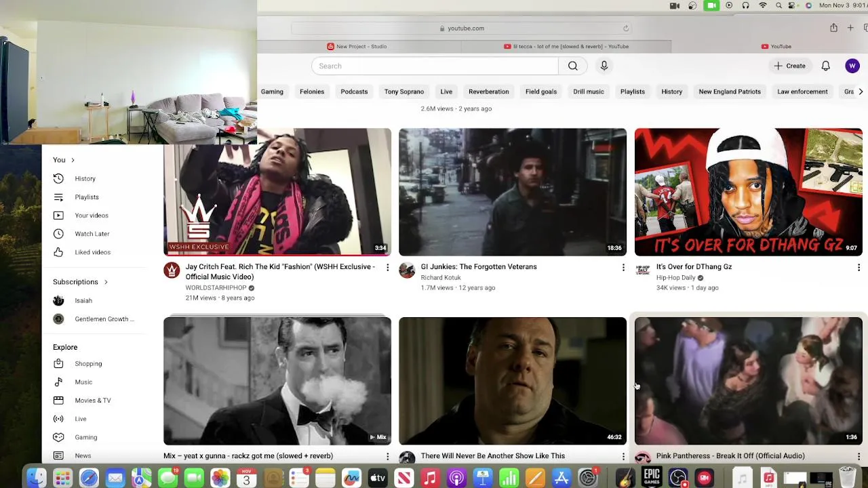Open Music in Explore
The width and height of the screenshot is (868, 488).
tap(83, 382)
